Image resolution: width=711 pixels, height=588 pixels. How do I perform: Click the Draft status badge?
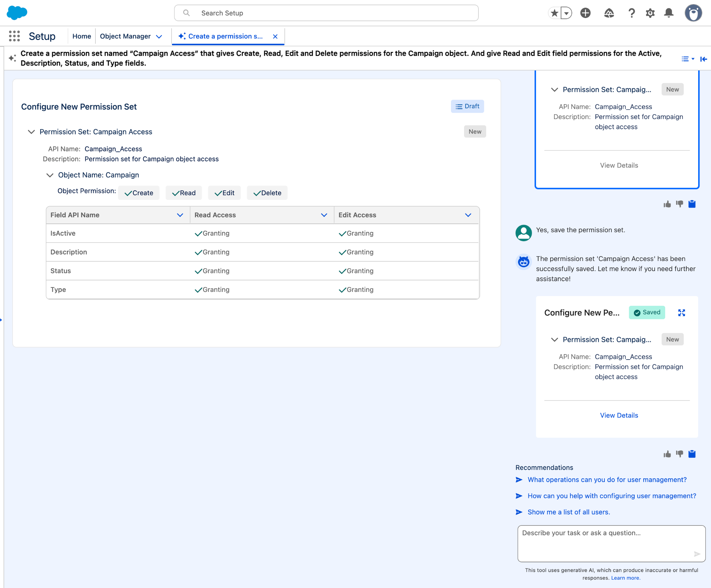[467, 106]
